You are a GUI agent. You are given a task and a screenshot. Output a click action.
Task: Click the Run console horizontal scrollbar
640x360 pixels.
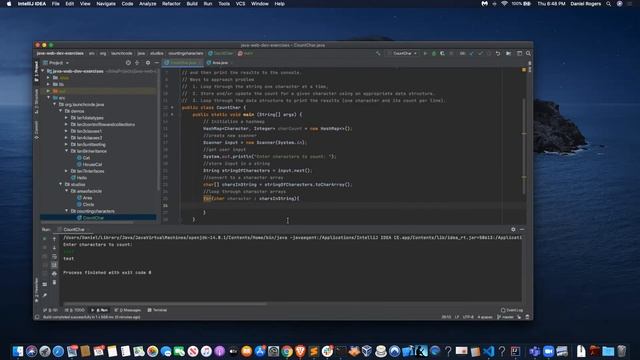[x=165, y=304]
